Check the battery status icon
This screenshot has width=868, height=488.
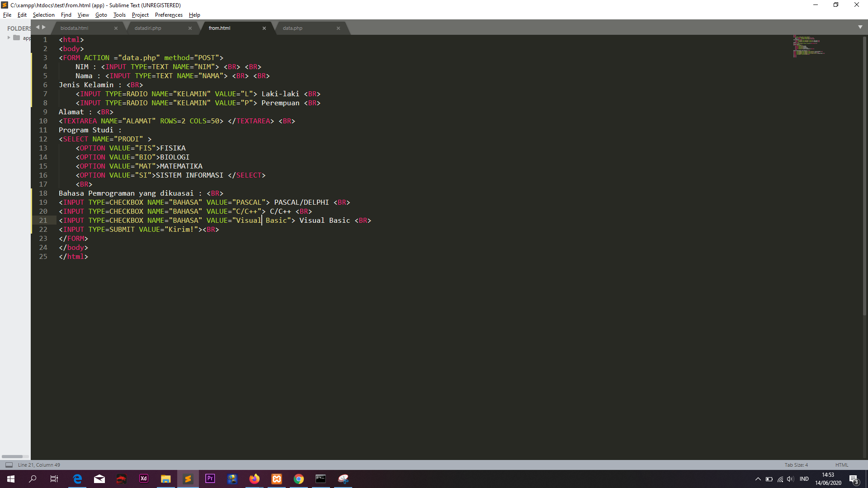tap(769, 479)
